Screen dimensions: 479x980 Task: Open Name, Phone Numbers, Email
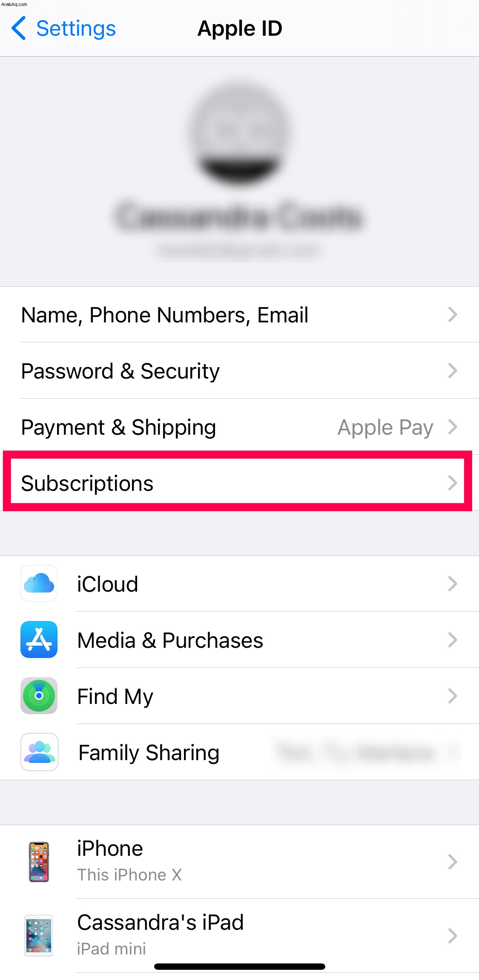tap(239, 315)
